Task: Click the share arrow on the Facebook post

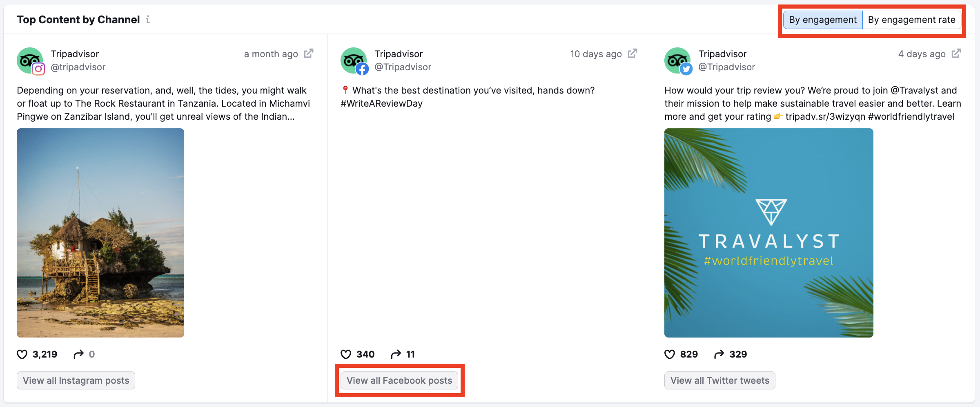Action: point(396,354)
